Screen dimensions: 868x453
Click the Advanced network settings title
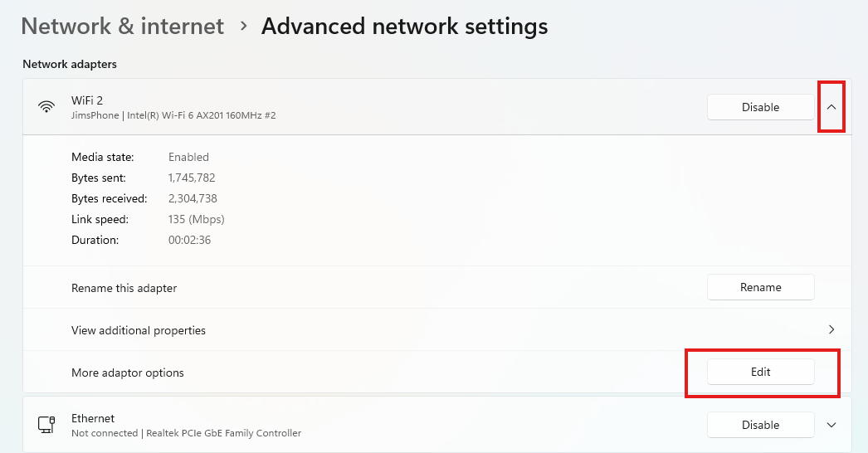(404, 27)
